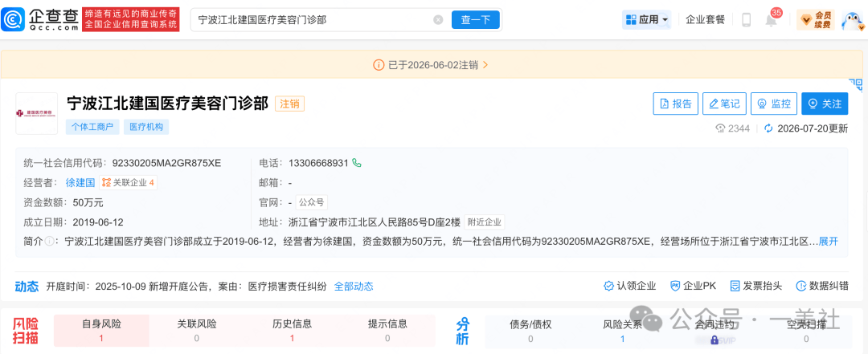Screen dimensions: 868x354
Task: Open the 企业套餐 menu item
Action: [x=706, y=20]
